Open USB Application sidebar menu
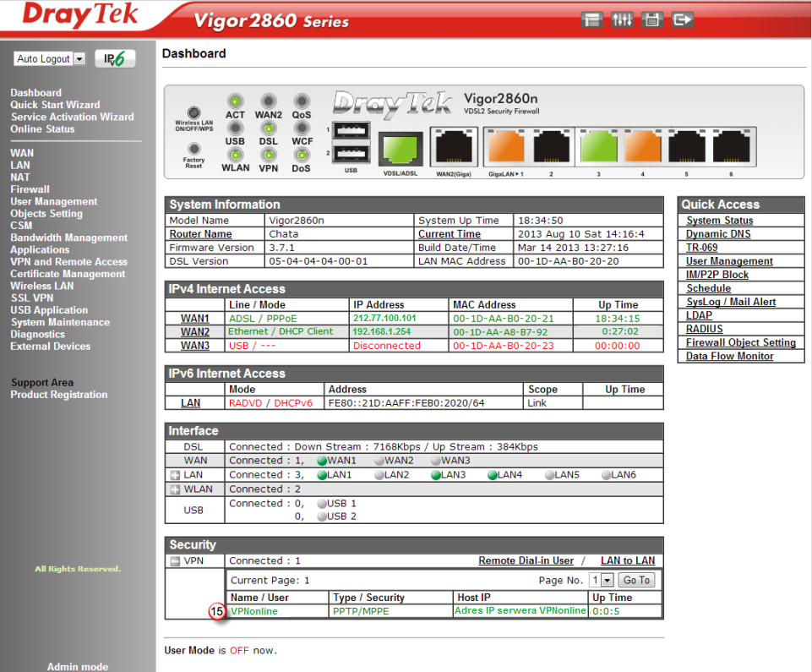This screenshot has height=672, width=812. 49,310
